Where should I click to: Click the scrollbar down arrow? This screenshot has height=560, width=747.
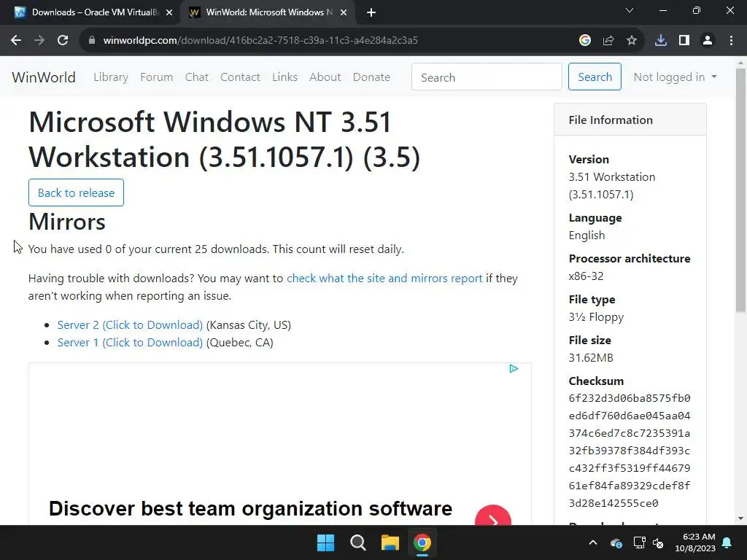(x=741, y=518)
